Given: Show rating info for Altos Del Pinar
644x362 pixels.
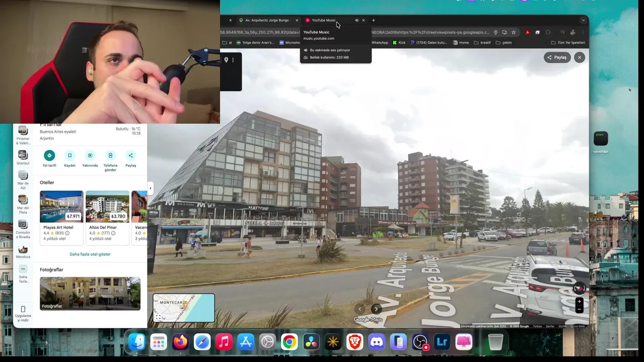Looking at the screenshot, I should tap(113, 233).
